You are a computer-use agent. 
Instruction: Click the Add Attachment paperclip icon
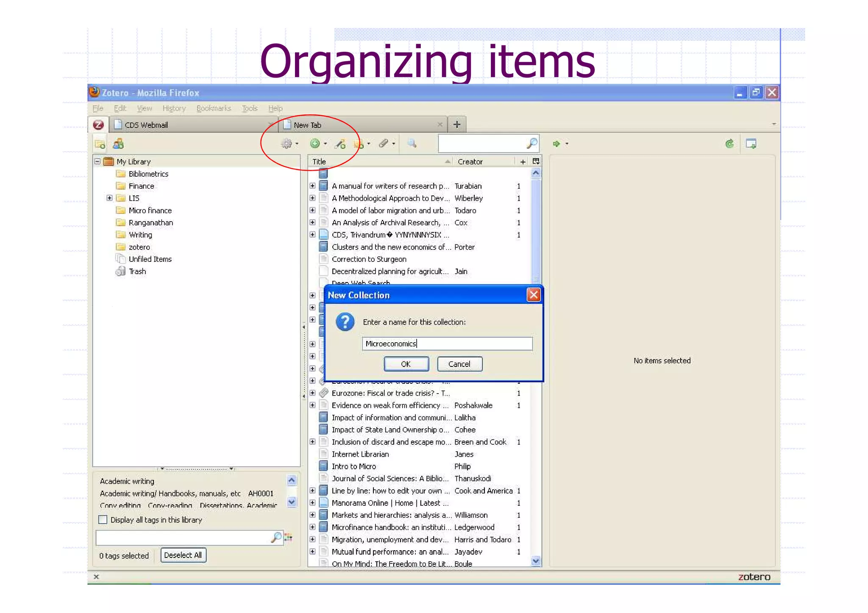point(383,144)
